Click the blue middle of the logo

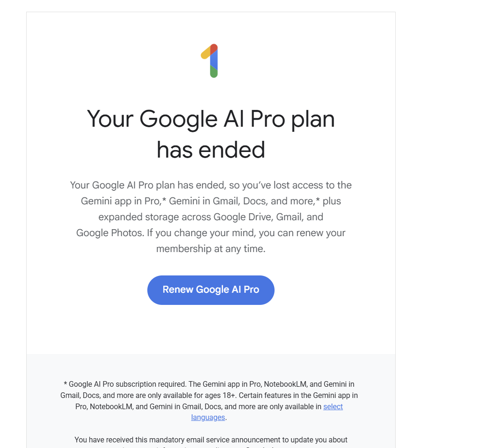point(214,60)
